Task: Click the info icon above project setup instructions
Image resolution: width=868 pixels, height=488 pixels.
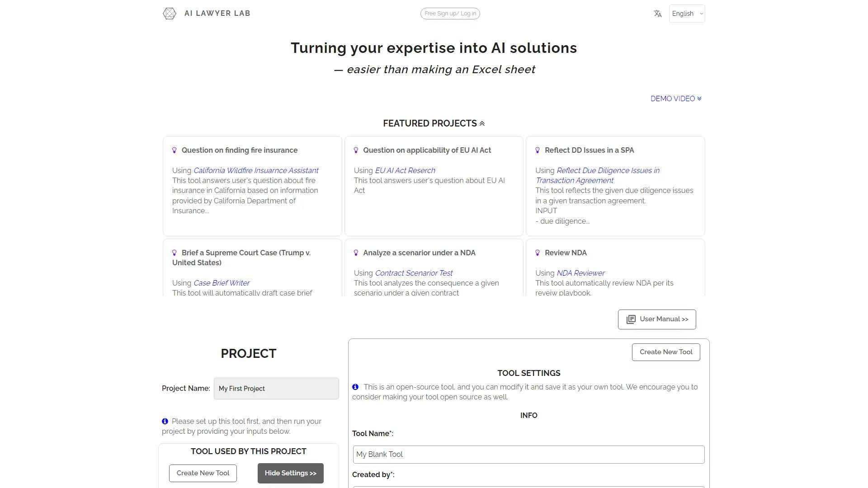Action: 165,421
